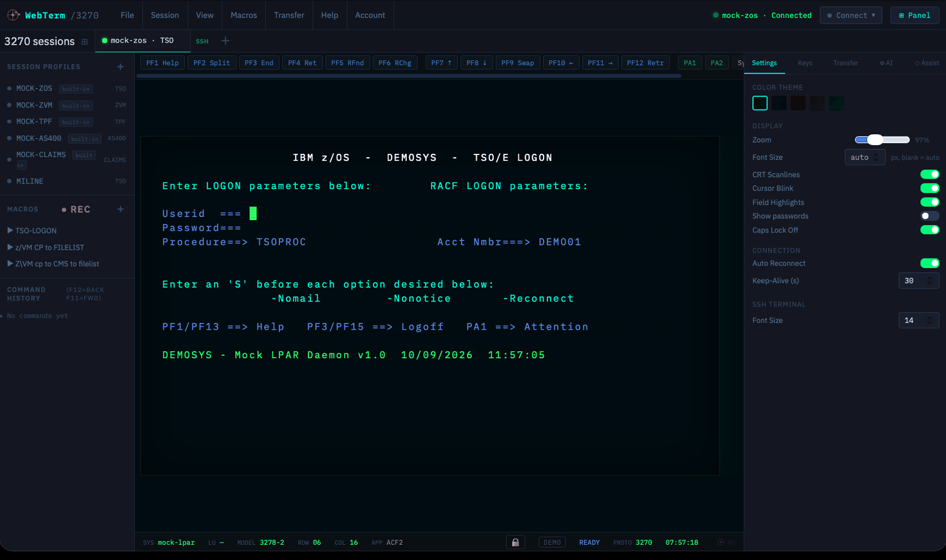Disable Field Highlights switch
This screenshot has height=560, width=946.
pos(930,202)
